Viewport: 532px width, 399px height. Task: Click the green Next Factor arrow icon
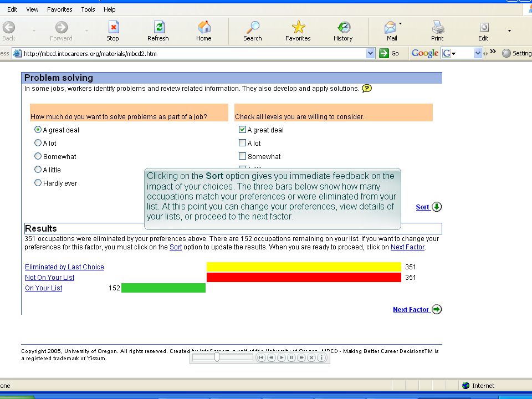(x=437, y=309)
